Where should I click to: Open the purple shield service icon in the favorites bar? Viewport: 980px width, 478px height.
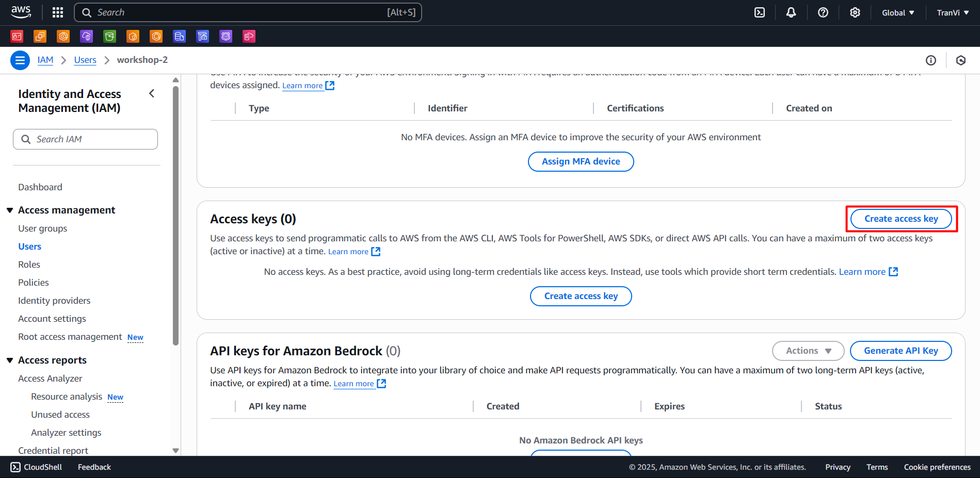[226, 36]
